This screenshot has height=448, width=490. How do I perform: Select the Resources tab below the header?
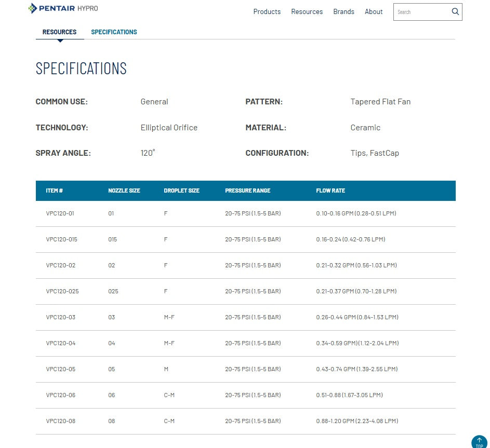tap(59, 32)
